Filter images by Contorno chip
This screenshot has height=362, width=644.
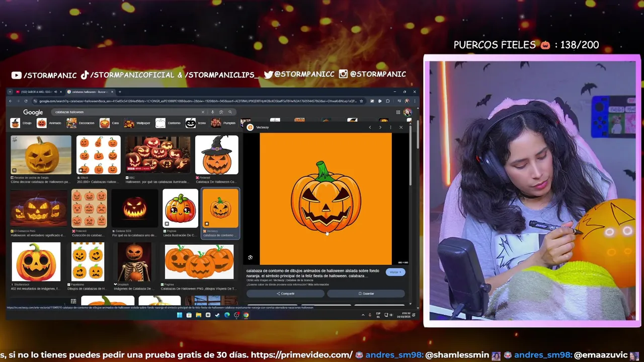click(x=169, y=123)
